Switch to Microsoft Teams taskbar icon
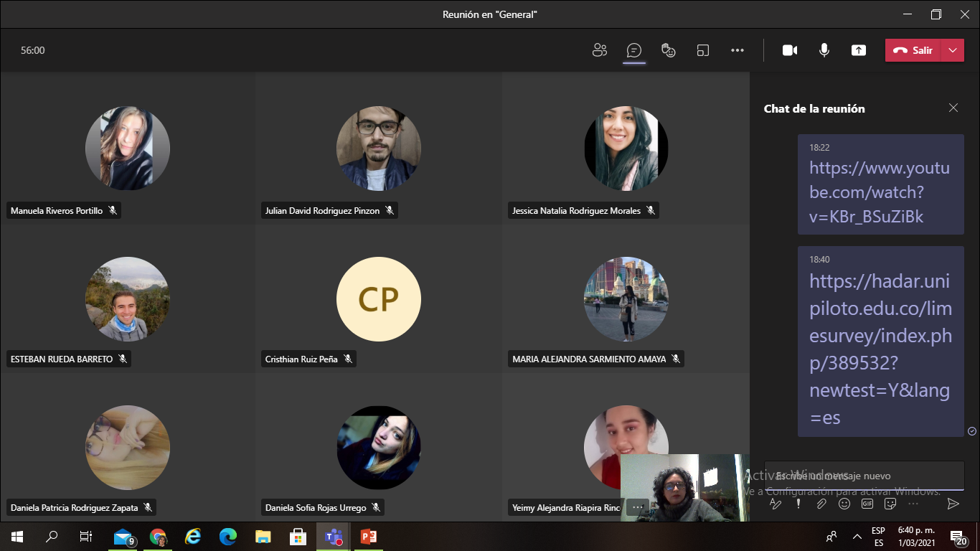 [x=333, y=537]
